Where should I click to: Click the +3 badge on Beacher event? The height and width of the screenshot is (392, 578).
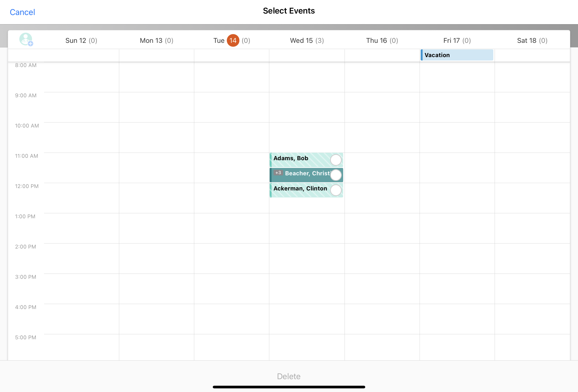click(278, 173)
